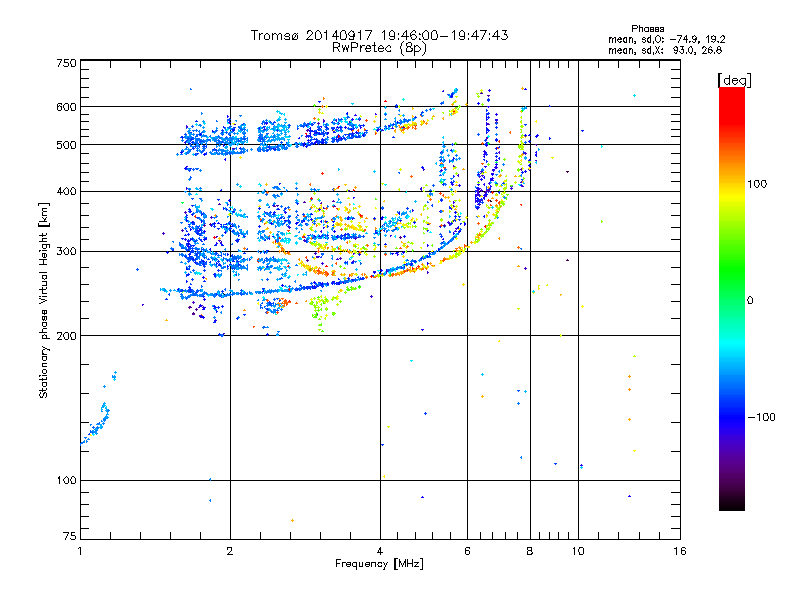Image resolution: width=800 pixels, height=600 pixels.
Task: Click the colorbar '0' tick label
Action: click(750, 301)
